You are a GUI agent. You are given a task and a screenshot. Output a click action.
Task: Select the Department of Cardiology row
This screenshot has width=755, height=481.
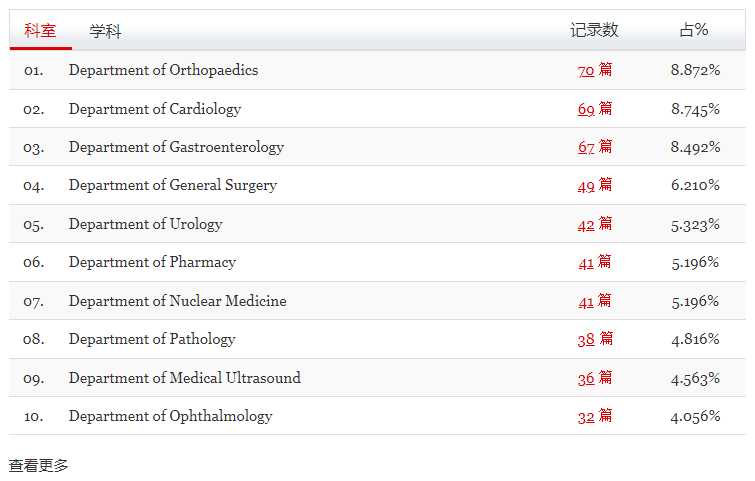(x=378, y=109)
